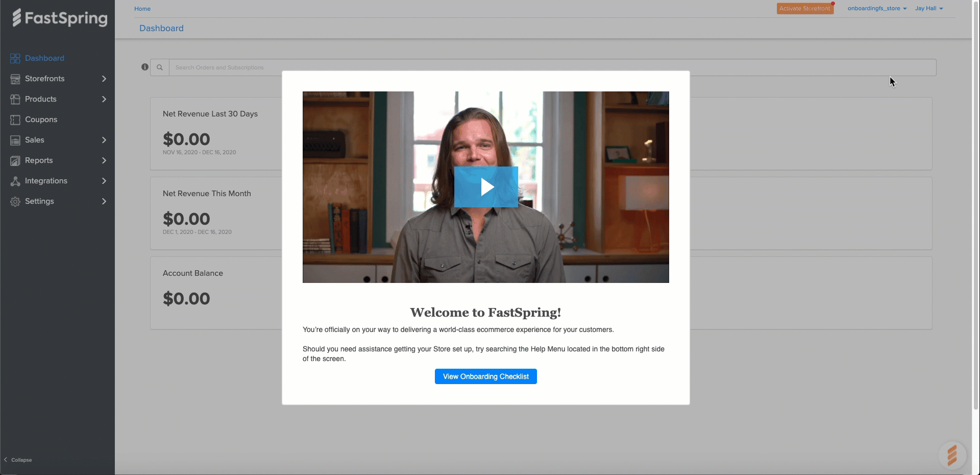Click the Activate Storefront button

pyautogui.click(x=805, y=8)
